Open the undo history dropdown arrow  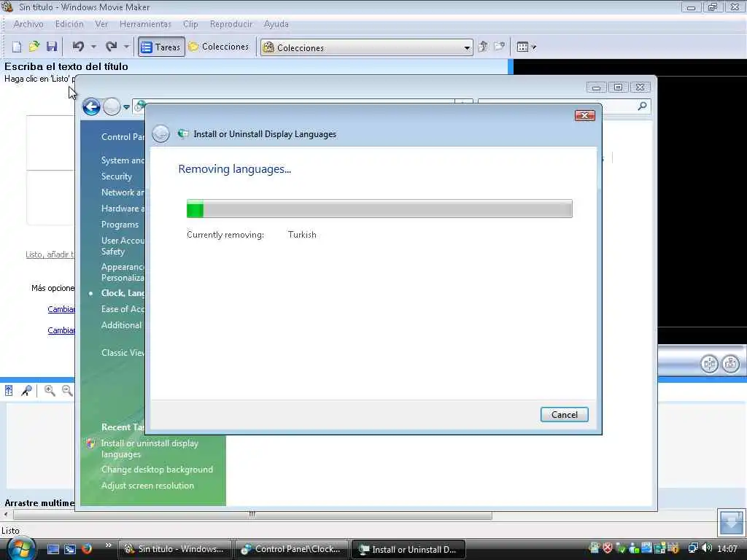tap(93, 47)
